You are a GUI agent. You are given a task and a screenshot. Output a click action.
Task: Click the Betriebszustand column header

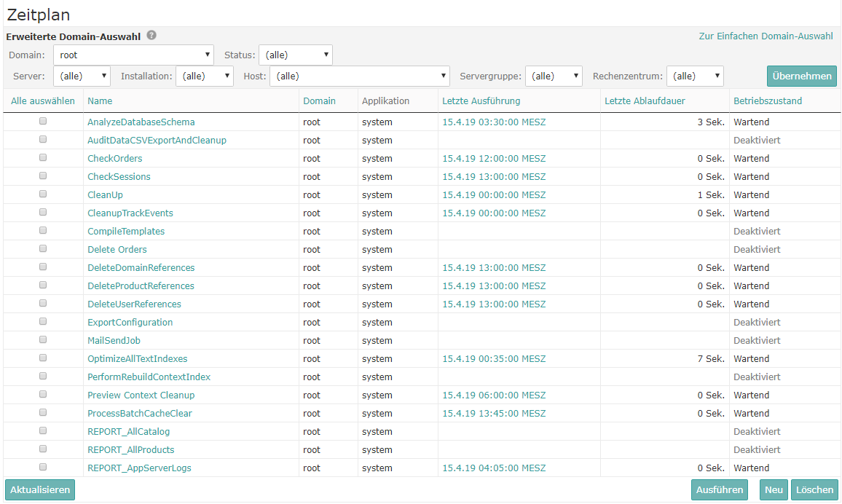(x=767, y=101)
